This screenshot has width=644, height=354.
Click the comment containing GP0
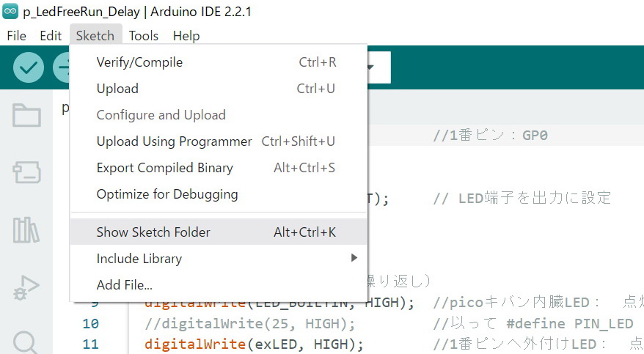tap(491, 135)
